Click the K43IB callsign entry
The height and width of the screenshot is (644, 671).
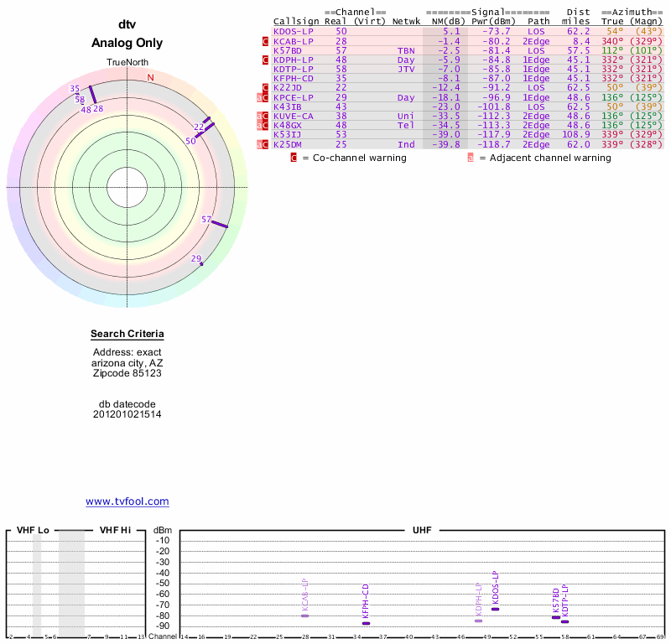pyautogui.click(x=290, y=106)
